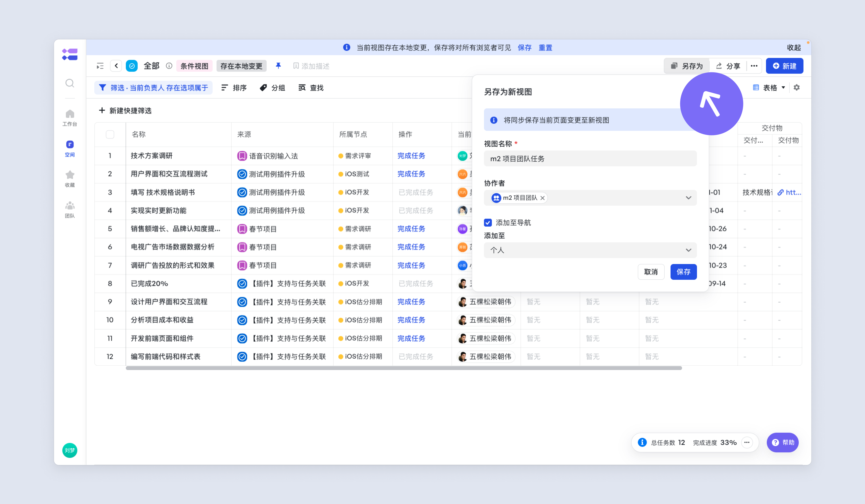Uncheck the 添加至导航 checkbox
The image size is (865, 504).
pos(488,222)
